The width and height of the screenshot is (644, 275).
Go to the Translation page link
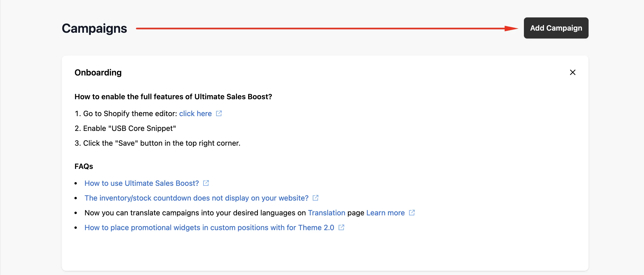326,213
